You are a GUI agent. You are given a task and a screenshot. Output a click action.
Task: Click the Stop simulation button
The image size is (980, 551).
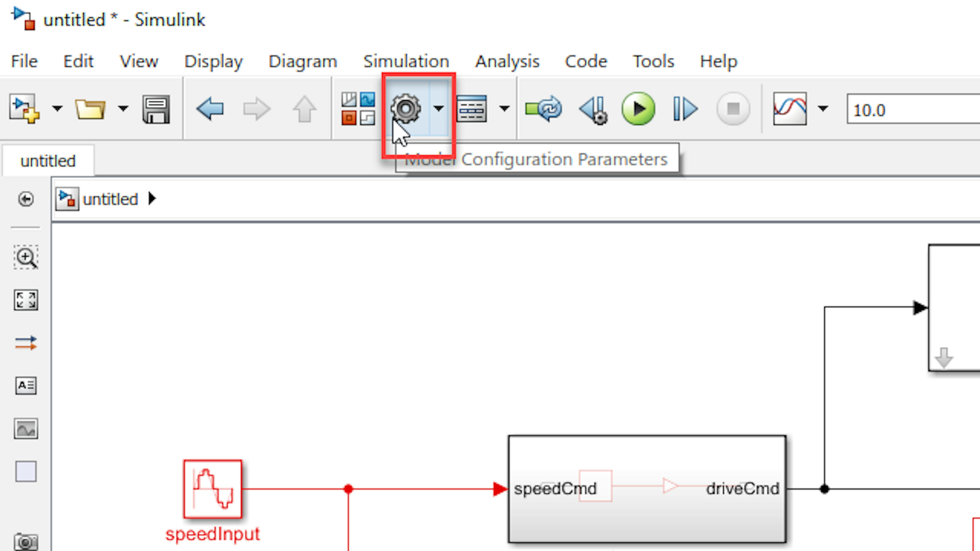[x=733, y=109]
